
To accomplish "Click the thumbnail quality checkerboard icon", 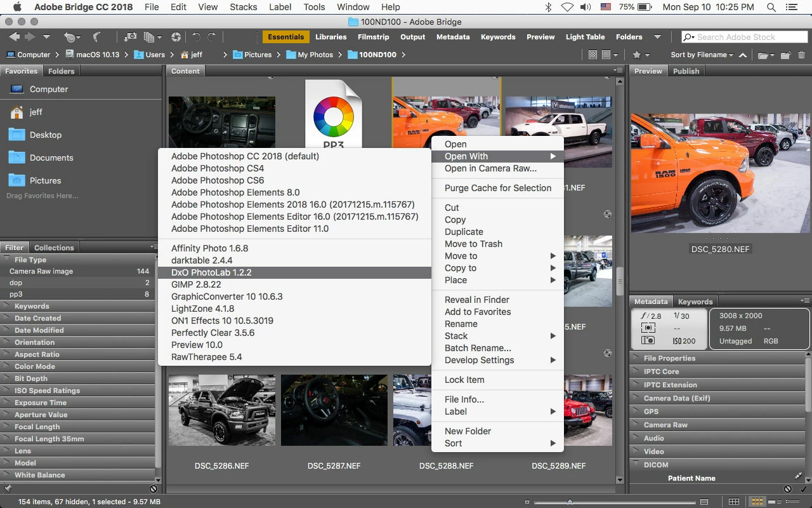I will pos(593,55).
